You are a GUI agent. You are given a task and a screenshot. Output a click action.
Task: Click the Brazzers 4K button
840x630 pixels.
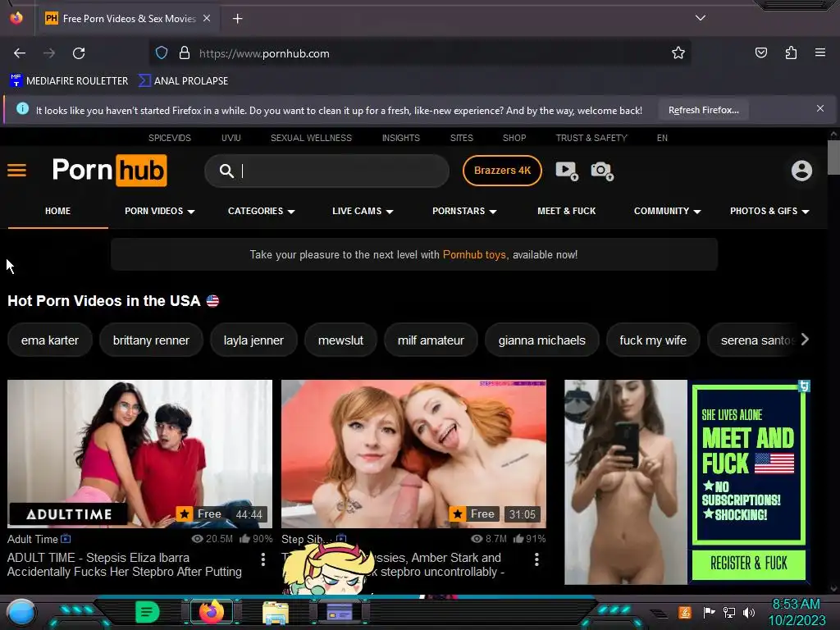tap(502, 171)
